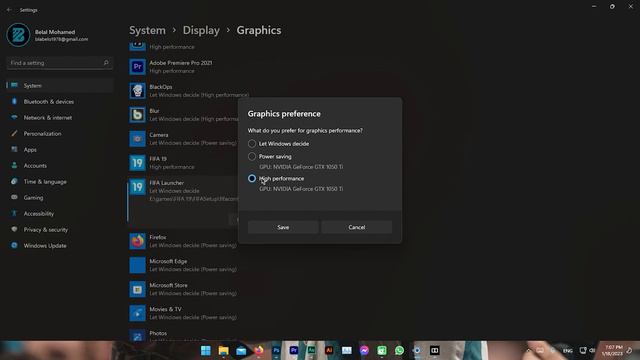Open the Windows Start menu
This screenshot has height=360, width=640.
click(206, 351)
